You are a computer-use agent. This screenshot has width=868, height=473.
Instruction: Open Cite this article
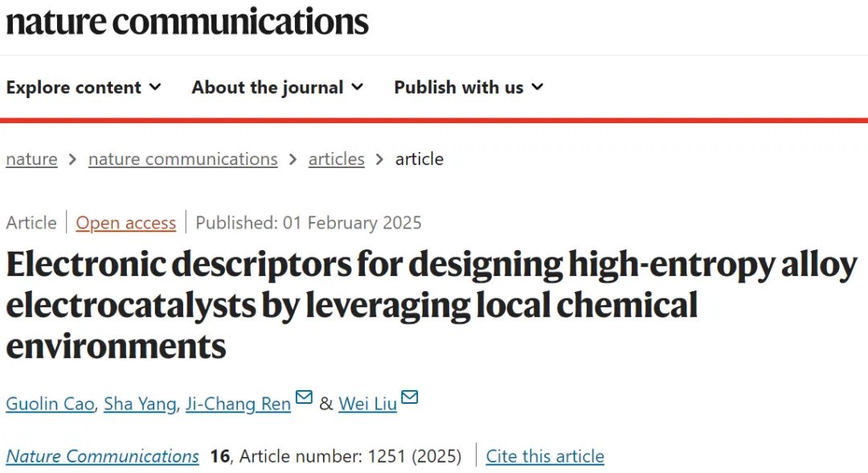(545, 456)
